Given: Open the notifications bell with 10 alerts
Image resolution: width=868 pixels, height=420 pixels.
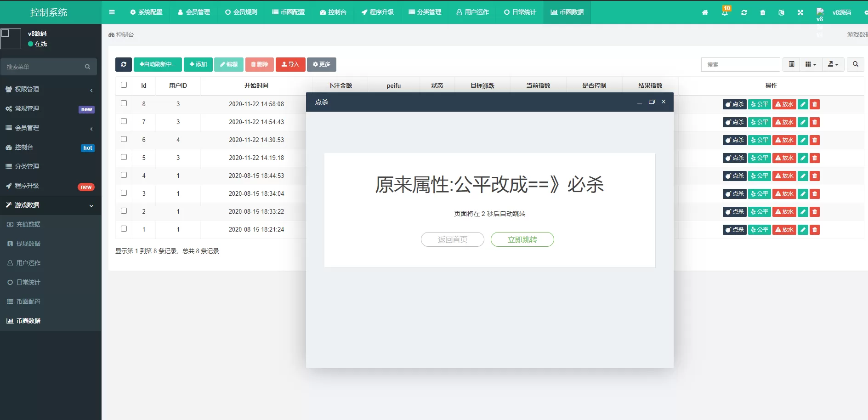Looking at the screenshot, I should [x=725, y=12].
